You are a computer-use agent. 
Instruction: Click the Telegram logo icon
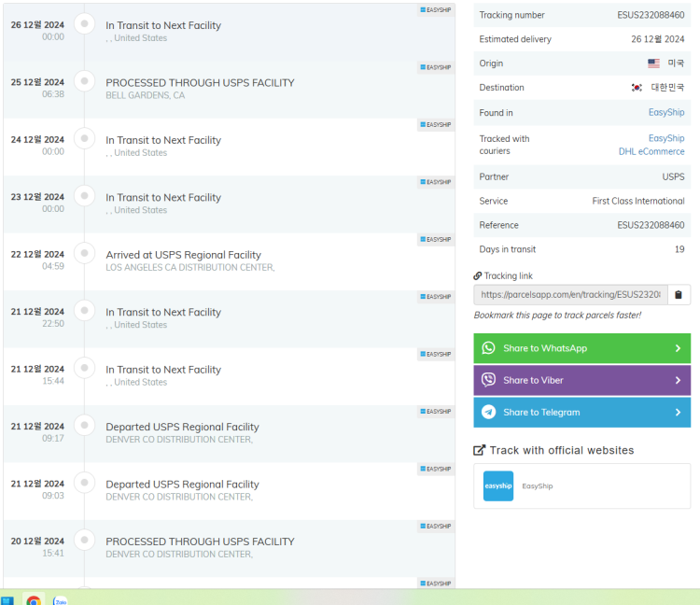click(x=488, y=412)
